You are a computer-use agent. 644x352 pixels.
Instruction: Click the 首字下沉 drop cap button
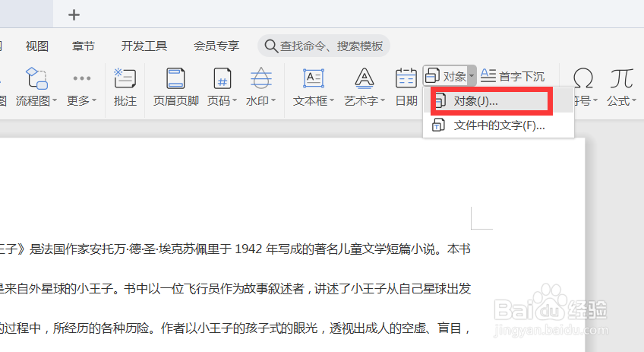point(513,76)
